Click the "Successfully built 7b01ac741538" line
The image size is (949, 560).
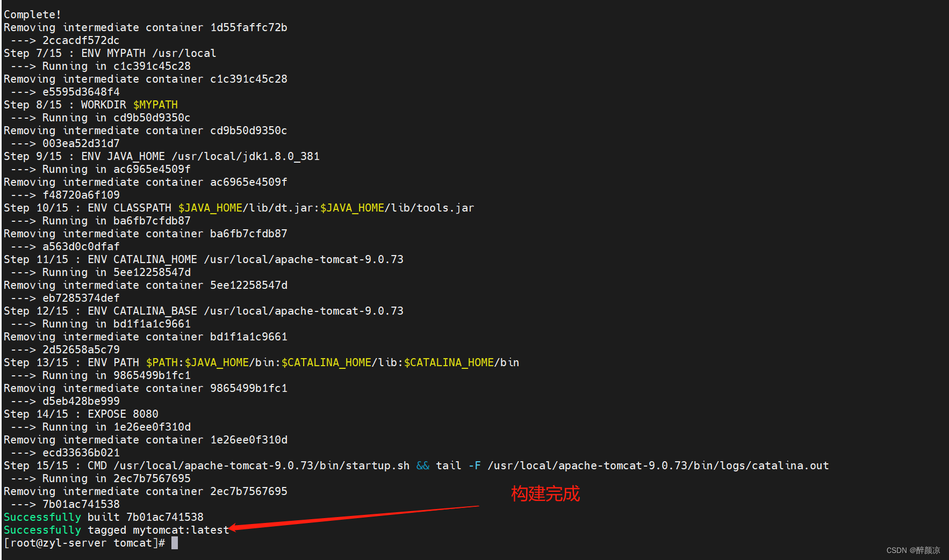click(x=104, y=517)
